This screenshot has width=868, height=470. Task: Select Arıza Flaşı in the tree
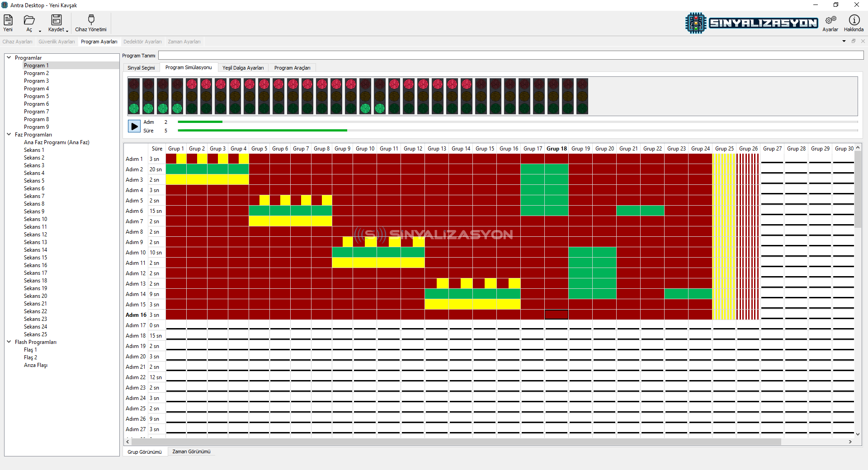coord(35,365)
